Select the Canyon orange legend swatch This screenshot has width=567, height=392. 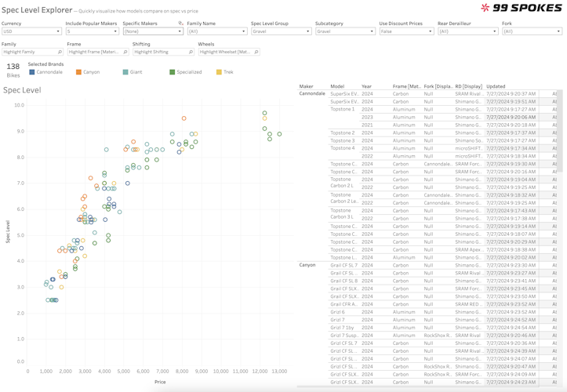78,72
